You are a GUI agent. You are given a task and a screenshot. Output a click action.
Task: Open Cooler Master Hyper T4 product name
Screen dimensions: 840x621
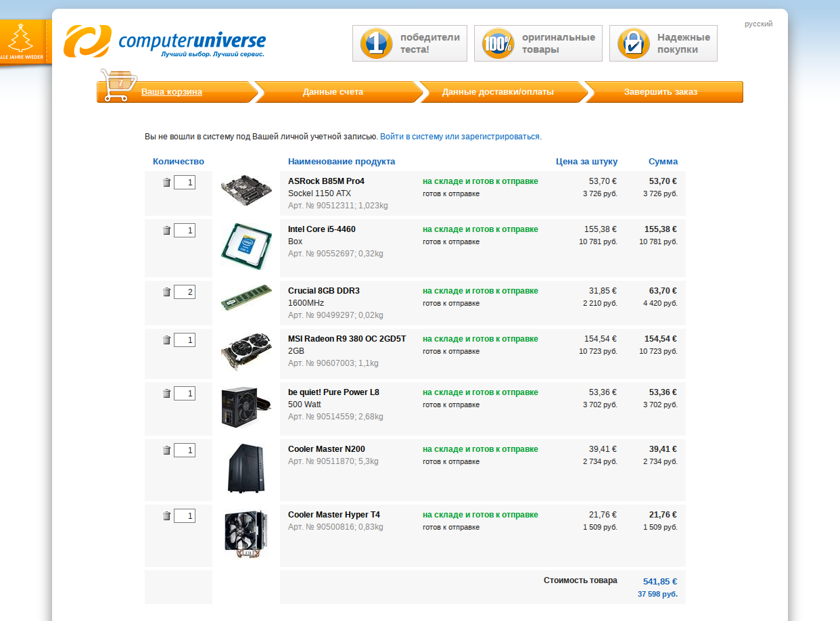click(x=334, y=515)
